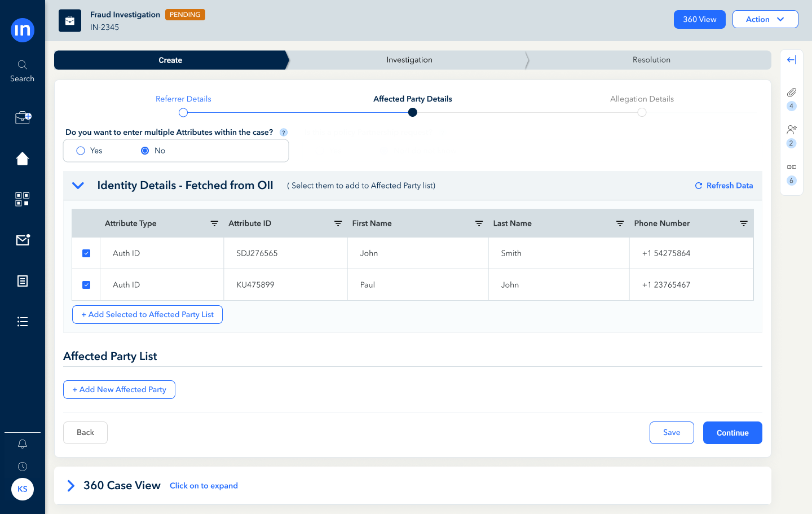This screenshot has height=514, width=812.
Task: Open the mail envelope icon in sidebar
Action: click(x=23, y=240)
